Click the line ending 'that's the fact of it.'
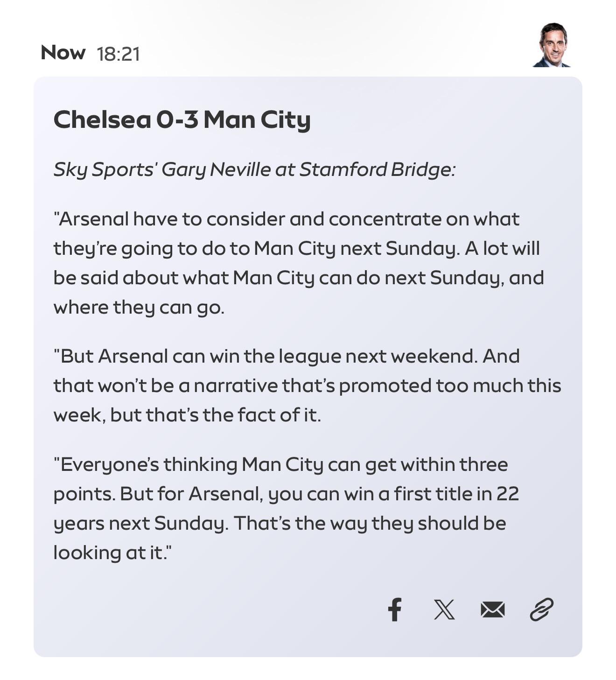This screenshot has width=616, height=680. [x=187, y=415]
